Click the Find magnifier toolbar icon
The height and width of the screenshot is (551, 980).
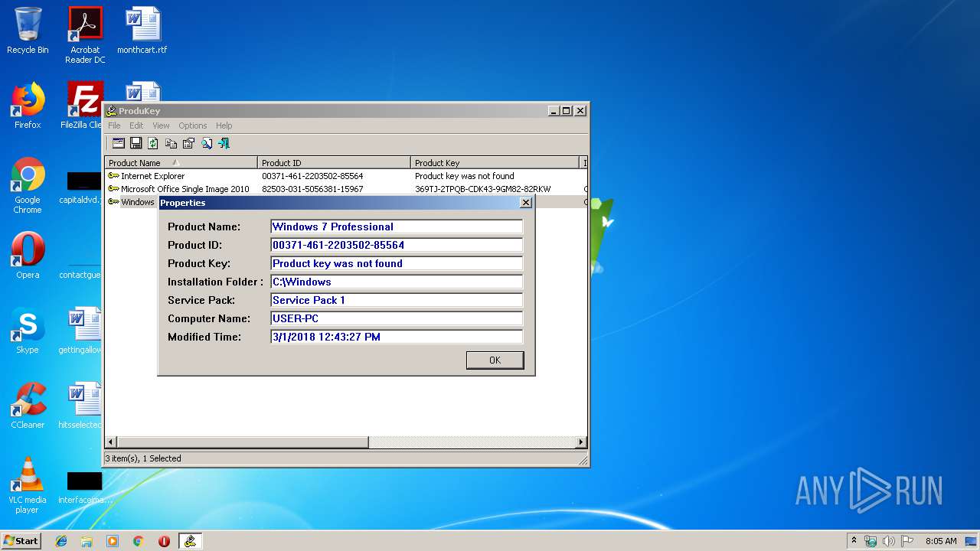(206, 143)
